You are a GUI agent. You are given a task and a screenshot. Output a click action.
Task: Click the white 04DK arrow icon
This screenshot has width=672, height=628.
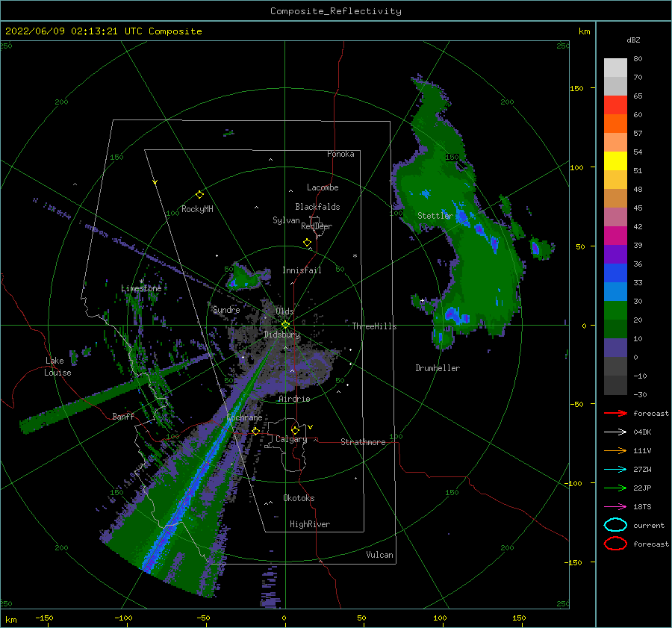click(615, 432)
